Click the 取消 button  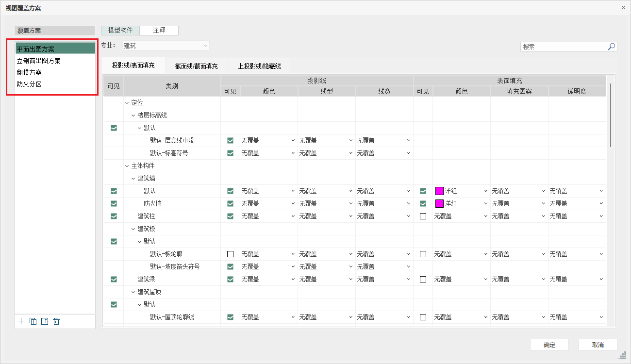click(x=598, y=345)
